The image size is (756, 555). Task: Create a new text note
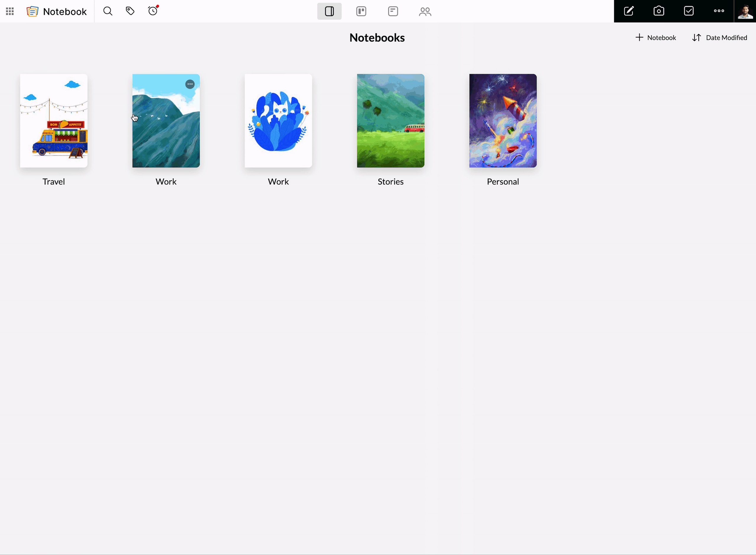point(629,11)
